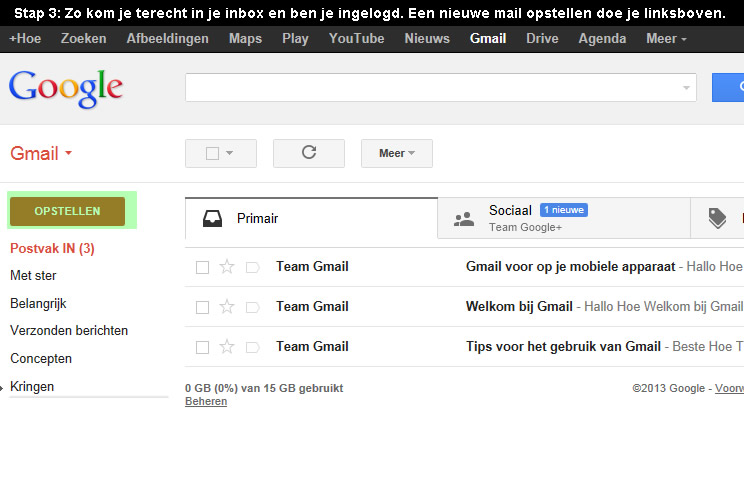Click the '1 nieuwe' badge on Sociaal
The image size is (744, 500).
564,210
